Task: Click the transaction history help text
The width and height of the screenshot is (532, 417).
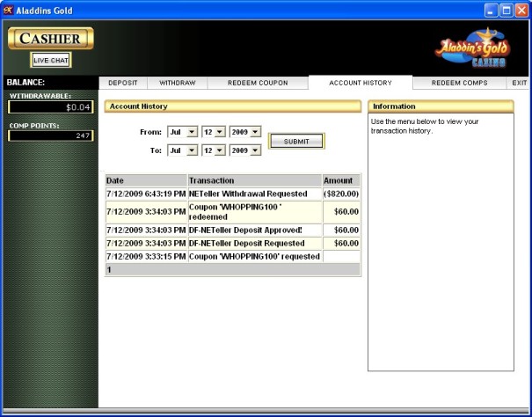Action: coord(425,126)
